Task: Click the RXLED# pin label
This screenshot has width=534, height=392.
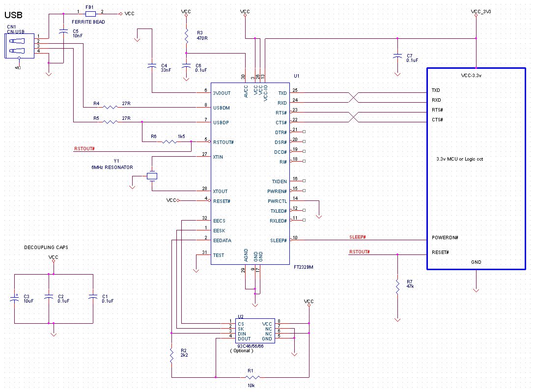Action: [x=278, y=221]
